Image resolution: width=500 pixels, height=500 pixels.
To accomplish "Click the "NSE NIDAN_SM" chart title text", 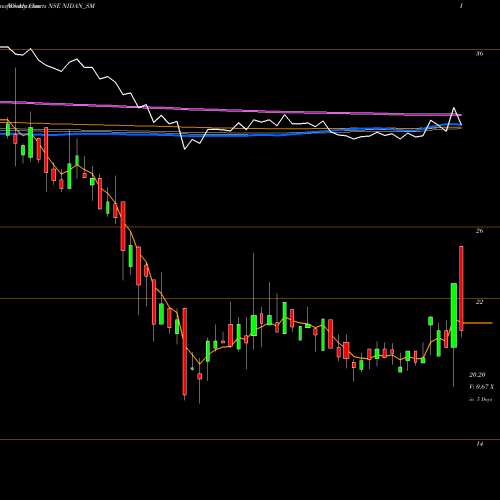I will 72,6.
